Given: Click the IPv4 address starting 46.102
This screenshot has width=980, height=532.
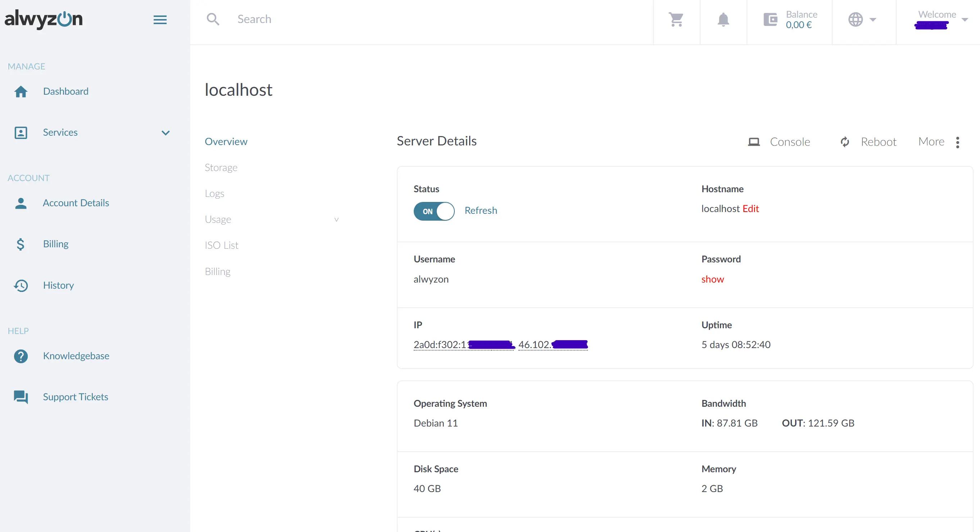Looking at the screenshot, I should pyautogui.click(x=553, y=344).
